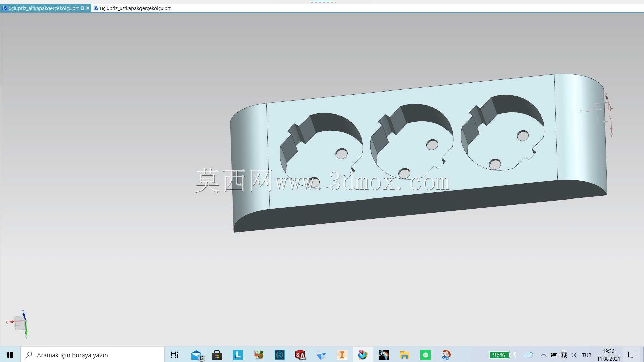Open Spotify from the taskbar
The image size is (644, 362).
point(425,355)
